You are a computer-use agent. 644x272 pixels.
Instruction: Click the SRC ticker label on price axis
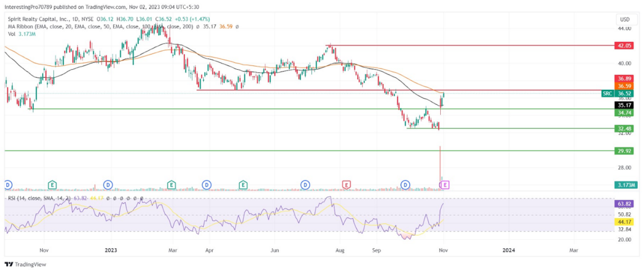click(608, 94)
